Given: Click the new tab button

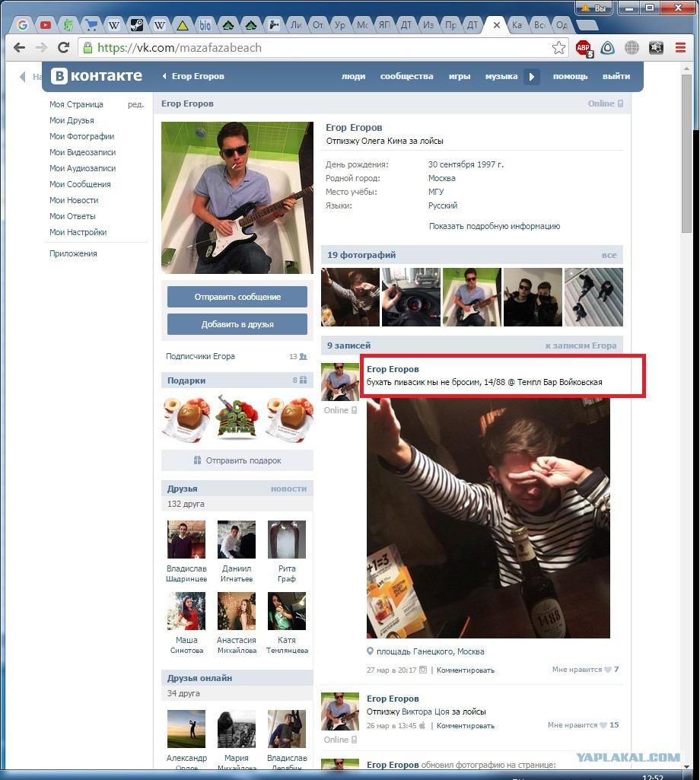Looking at the screenshot, I should click(x=587, y=25).
